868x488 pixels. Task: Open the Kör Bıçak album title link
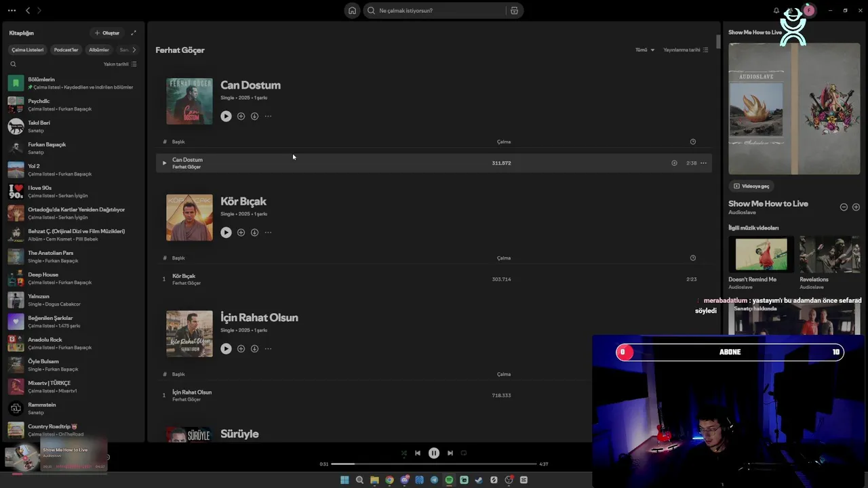click(243, 201)
